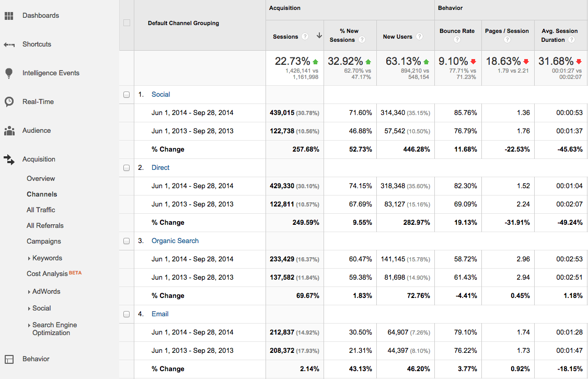Click the Shortcuts arrow icon
This screenshot has width=588, height=379.
click(9, 45)
